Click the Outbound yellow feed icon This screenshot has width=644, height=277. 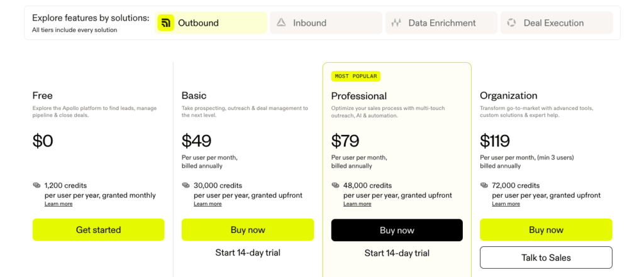tap(166, 23)
